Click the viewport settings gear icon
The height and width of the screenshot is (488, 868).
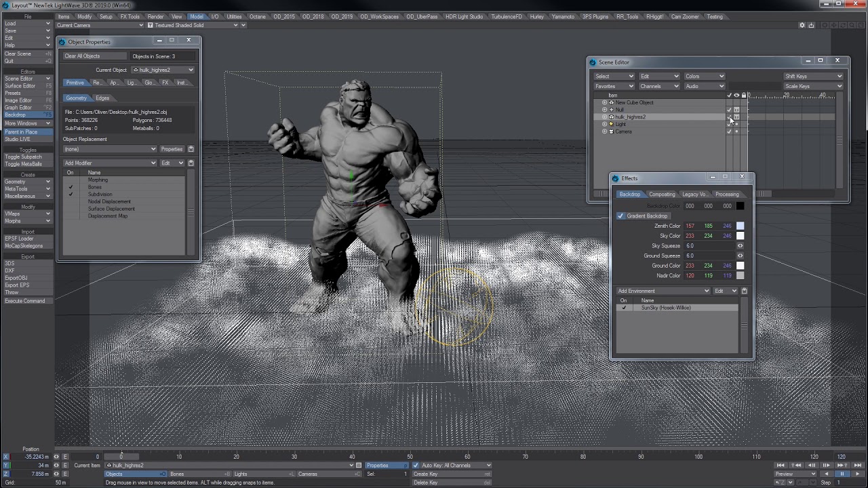click(x=802, y=26)
